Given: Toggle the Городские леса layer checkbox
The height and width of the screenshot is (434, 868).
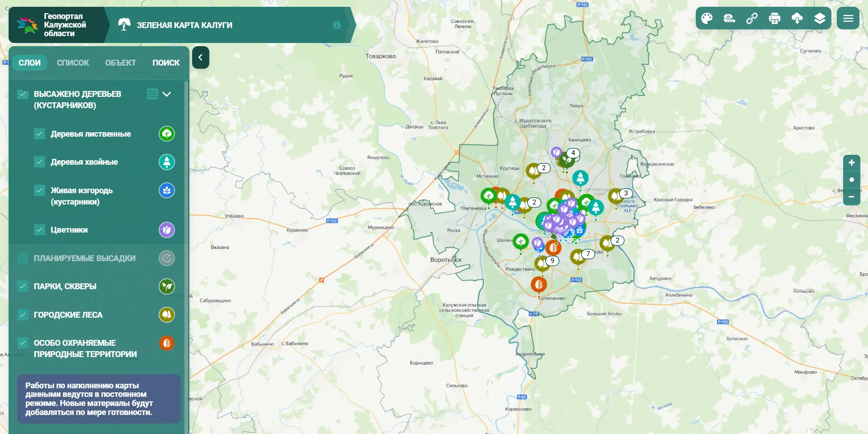Looking at the screenshot, I should (x=23, y=315).
